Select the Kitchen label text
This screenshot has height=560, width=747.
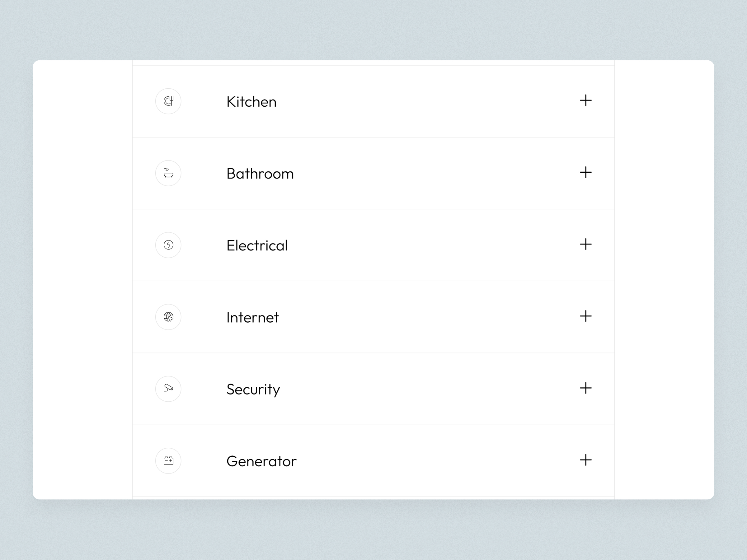point(251,102)
